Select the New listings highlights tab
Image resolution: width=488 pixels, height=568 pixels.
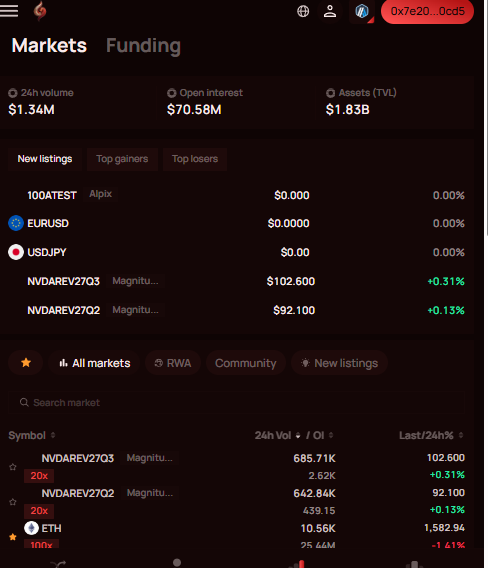(x=45, y=159)
